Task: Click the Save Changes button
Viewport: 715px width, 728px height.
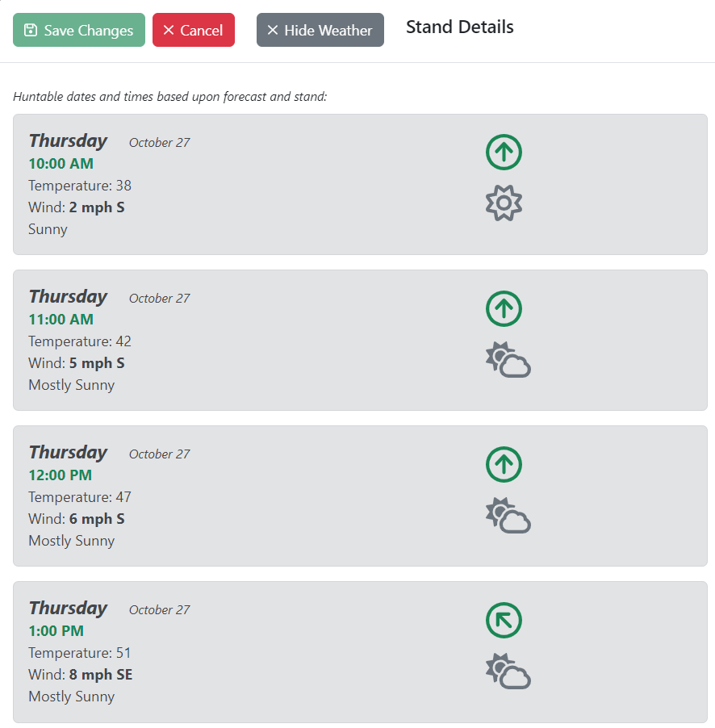Action: (x=78, y=30)
